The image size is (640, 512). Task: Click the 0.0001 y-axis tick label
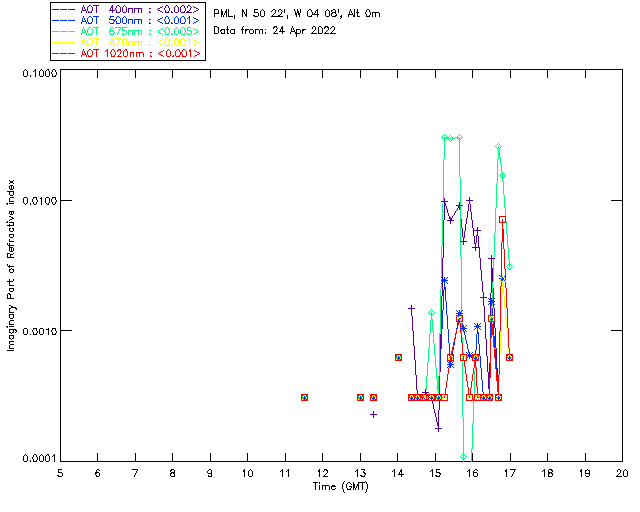(39, 459)
